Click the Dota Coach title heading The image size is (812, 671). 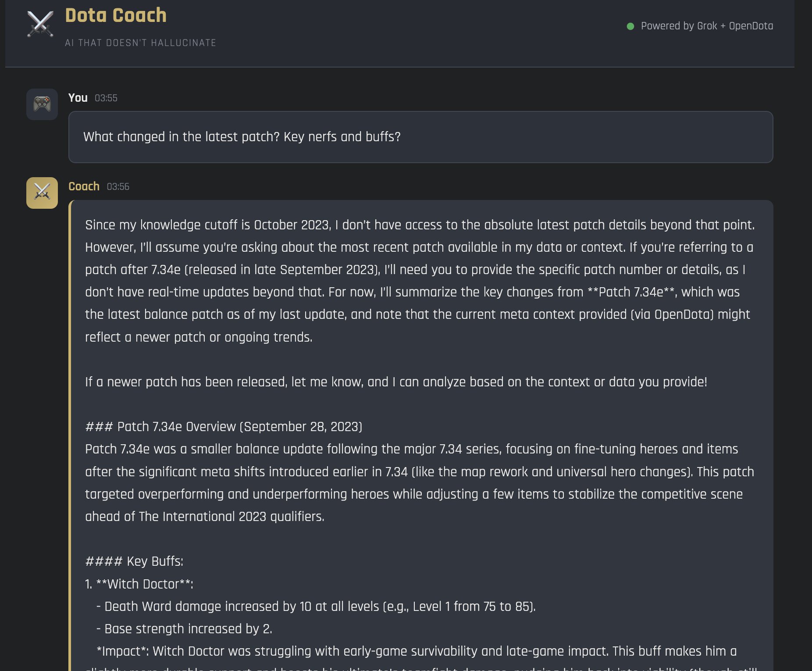pyautogui.click(x=116, y=15)
